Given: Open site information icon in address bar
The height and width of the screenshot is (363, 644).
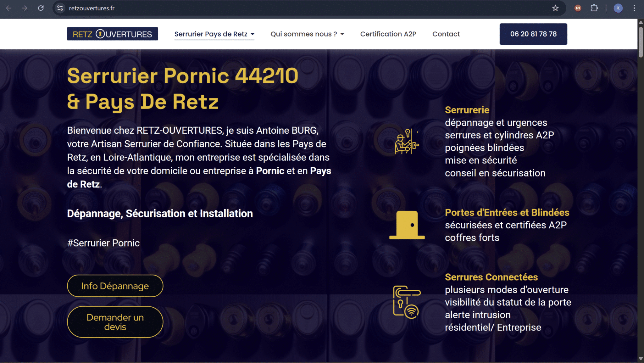Looking at the screenshot, I should [x=60, y=8].
